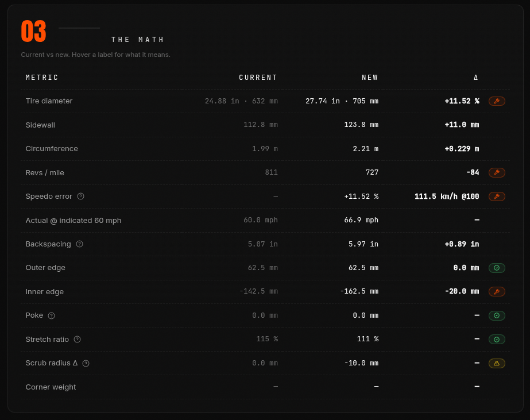This screenshot has width=530, height=420.
Task: Click the help icon beside Speedo error
Action: 80,196
